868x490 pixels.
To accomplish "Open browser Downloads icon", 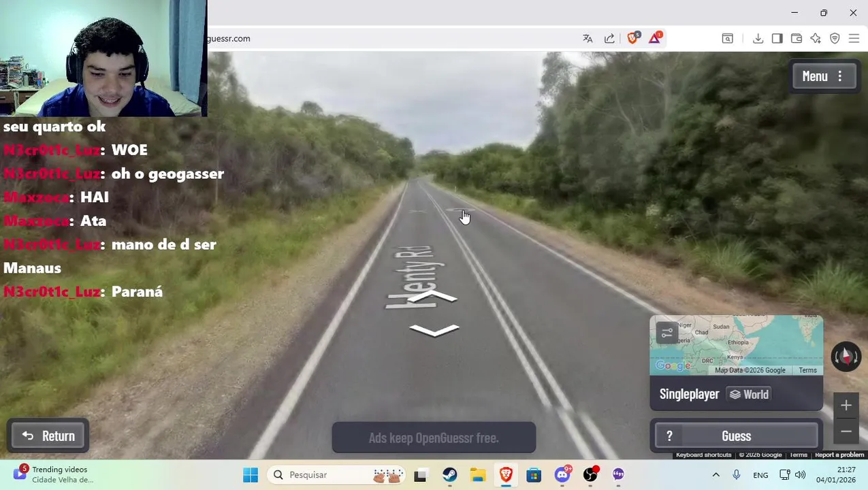I will [x=758, y=39].
